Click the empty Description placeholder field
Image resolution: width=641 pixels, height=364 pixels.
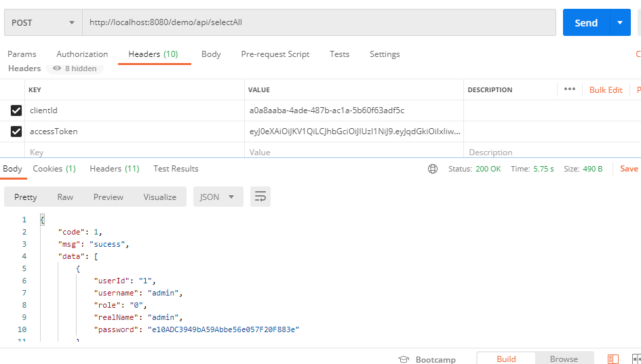coord(552,152)
